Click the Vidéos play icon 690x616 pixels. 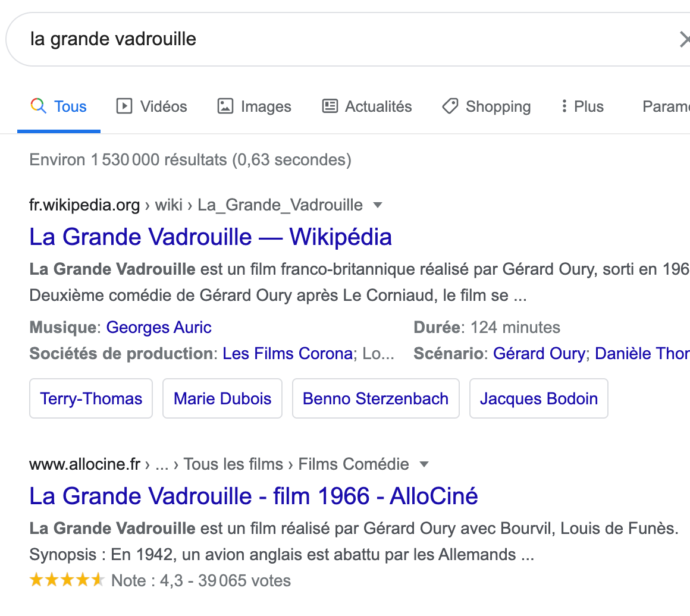tap(124, 106)
